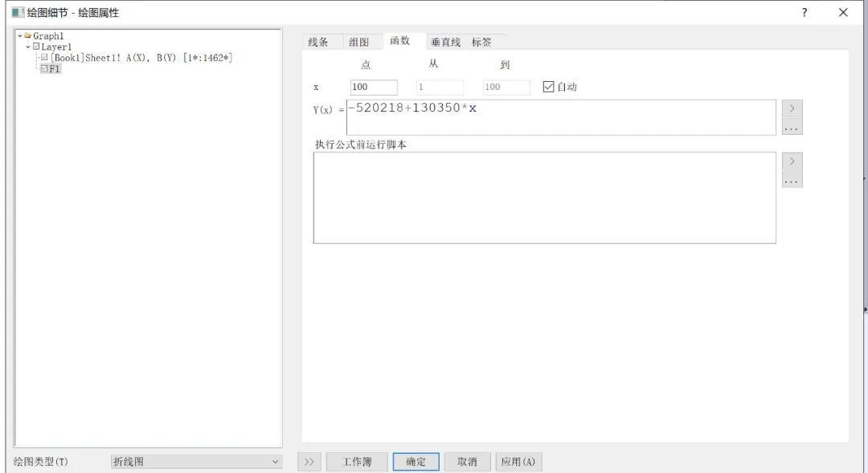Viewport: 868px width, 473px height.
Task: Uncheck the F1 plot checkbox
Action: click(x=44, y=69)
